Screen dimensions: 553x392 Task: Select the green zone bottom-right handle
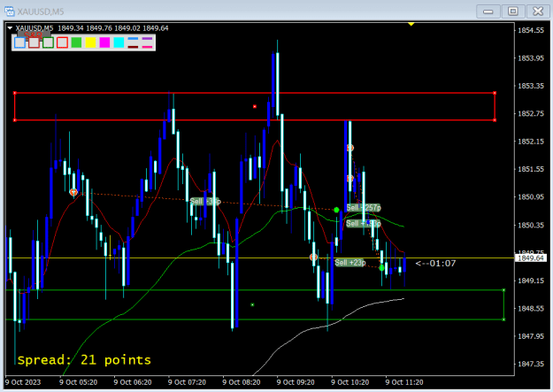tap(503, 319)
